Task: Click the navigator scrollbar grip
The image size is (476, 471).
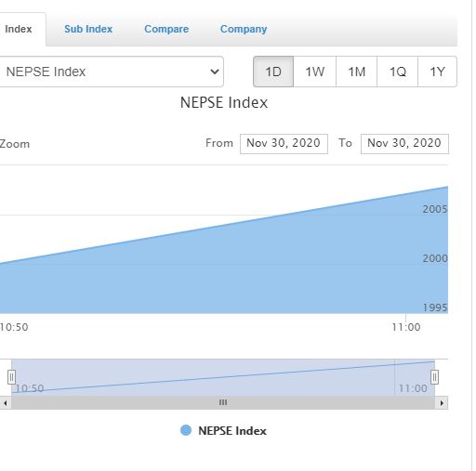Action: point(223,403)
